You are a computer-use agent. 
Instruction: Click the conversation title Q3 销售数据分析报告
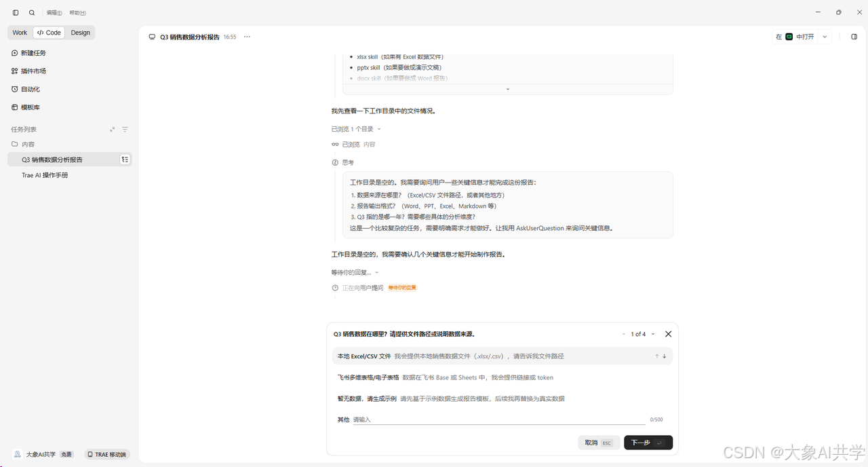point(190,37)
